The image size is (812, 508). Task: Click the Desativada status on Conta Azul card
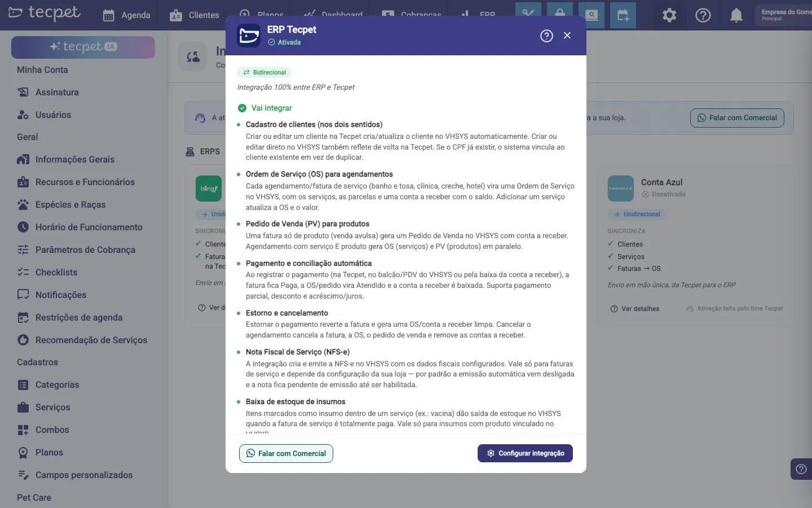[664, 194]
